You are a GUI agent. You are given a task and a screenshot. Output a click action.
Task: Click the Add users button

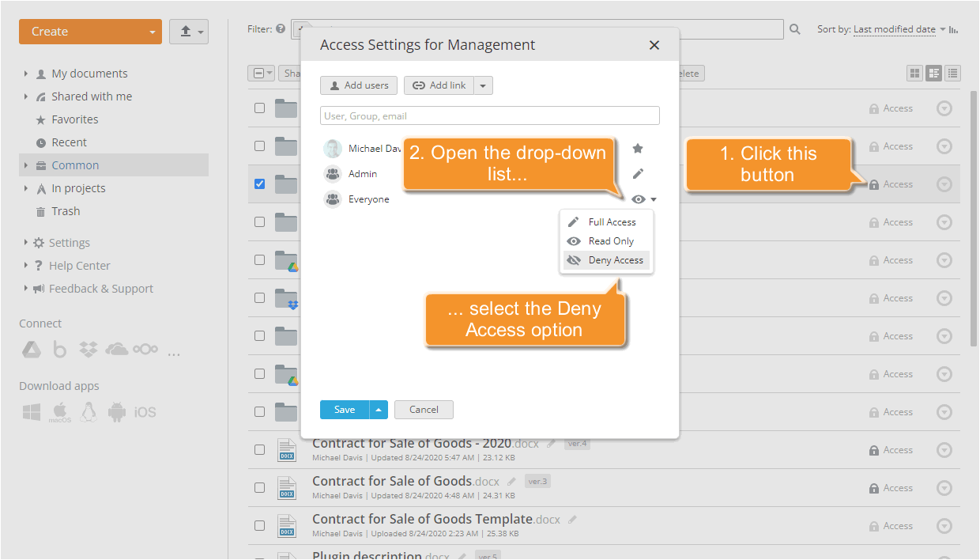coord(358,85)
